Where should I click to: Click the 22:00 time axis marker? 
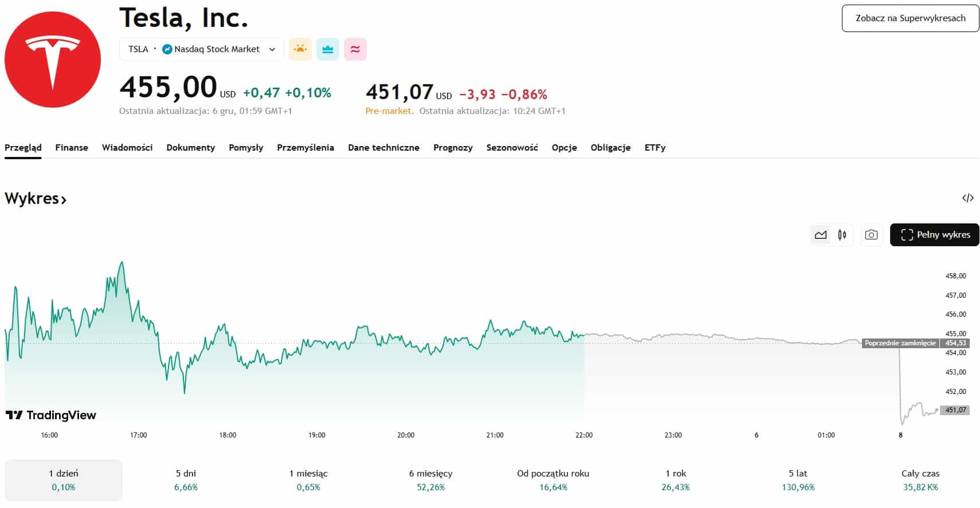coord(584,435)
